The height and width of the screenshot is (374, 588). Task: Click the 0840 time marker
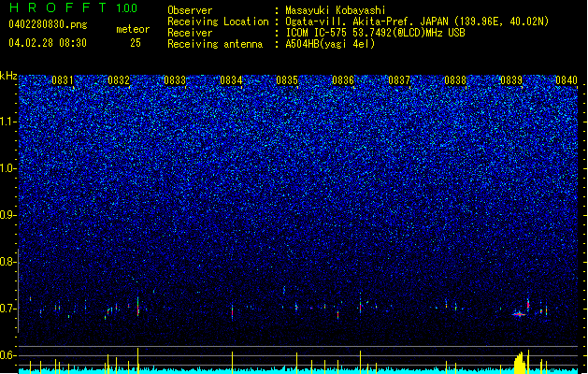point(566,80)
